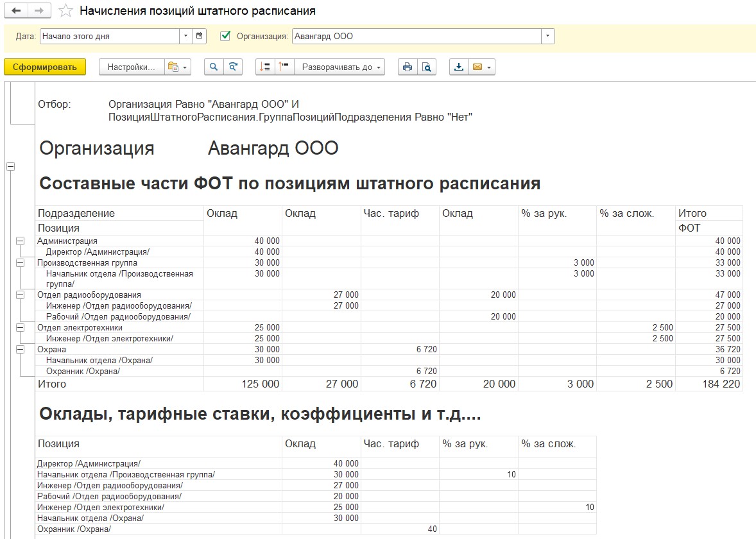Collapse the Администрация group
The width and height of the screenshot is (756, 539).
click(21, 241)
